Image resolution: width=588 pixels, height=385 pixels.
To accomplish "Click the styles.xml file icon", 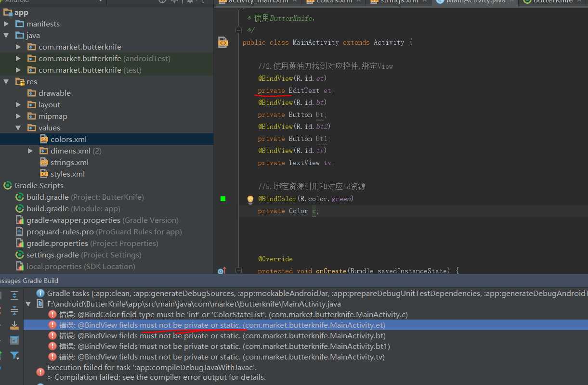I will click(44, 174).
